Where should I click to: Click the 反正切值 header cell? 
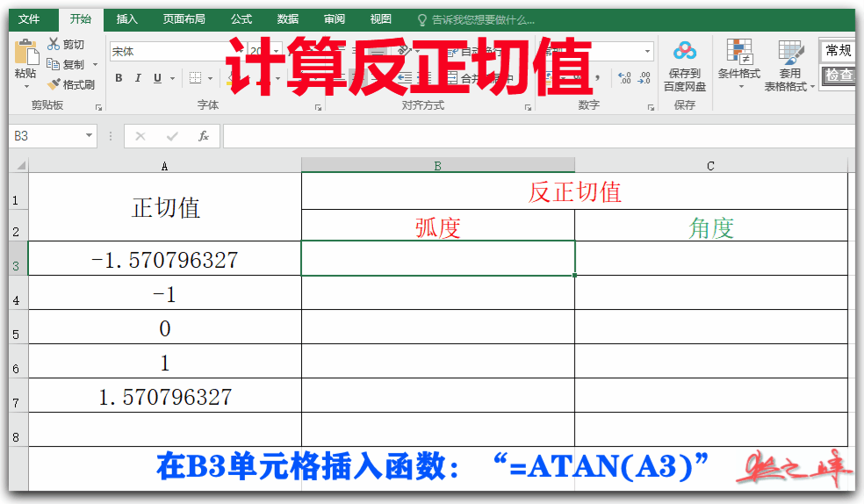pyautogui.click(x=574, y=191)
